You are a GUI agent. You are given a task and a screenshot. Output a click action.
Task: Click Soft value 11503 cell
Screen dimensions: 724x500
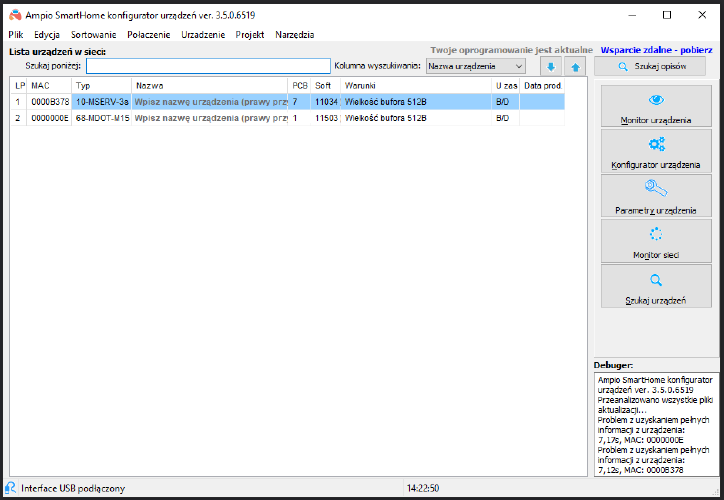[x=326, y=118]
